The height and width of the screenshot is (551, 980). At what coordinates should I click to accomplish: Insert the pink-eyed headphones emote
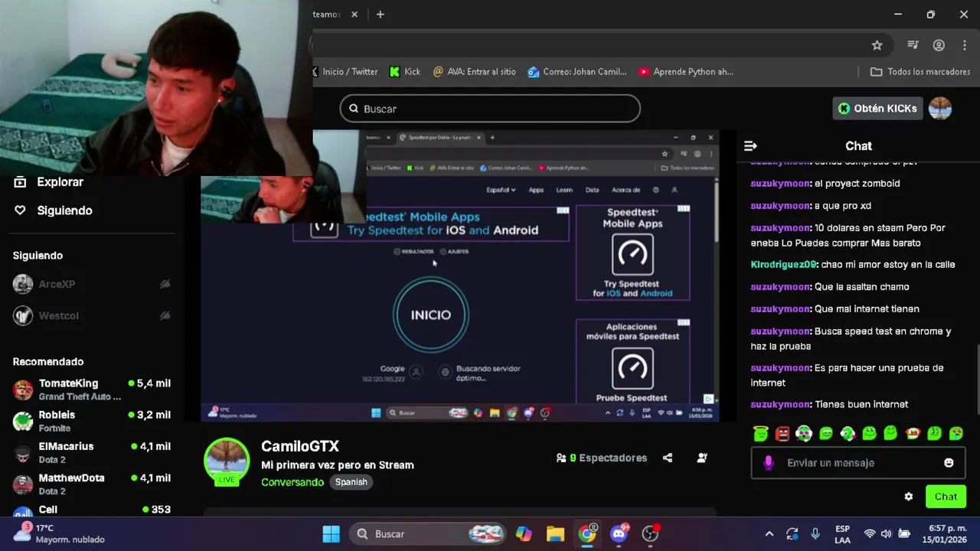coord(803,434)
